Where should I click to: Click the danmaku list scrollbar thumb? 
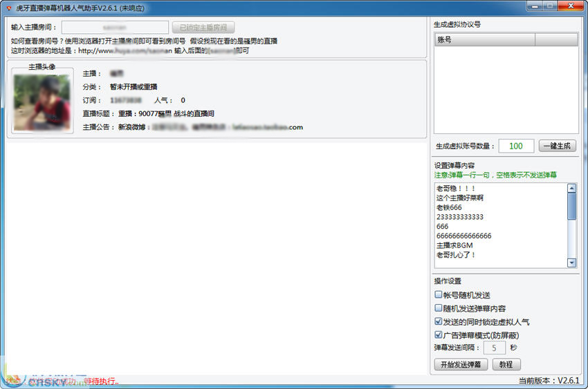pyautogui.click(x=571, y=207)
